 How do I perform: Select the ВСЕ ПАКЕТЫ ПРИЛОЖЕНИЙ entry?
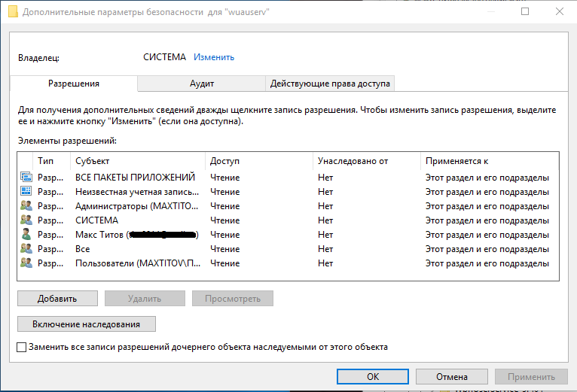click(x=288, y=178)
